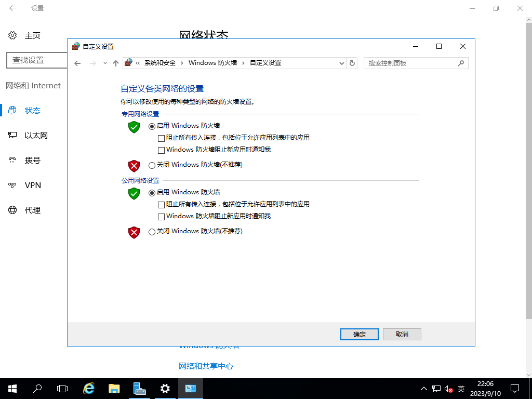
Task: Click the network tray icon
Action: [x=436, y=389]
